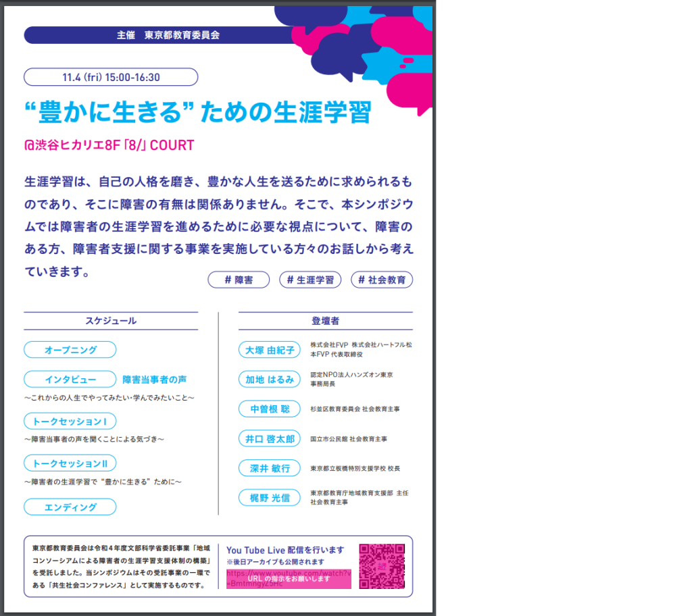Toggle the #障害 hashtag pill
This screenshot has height=616, width=692.
point(238,280)
